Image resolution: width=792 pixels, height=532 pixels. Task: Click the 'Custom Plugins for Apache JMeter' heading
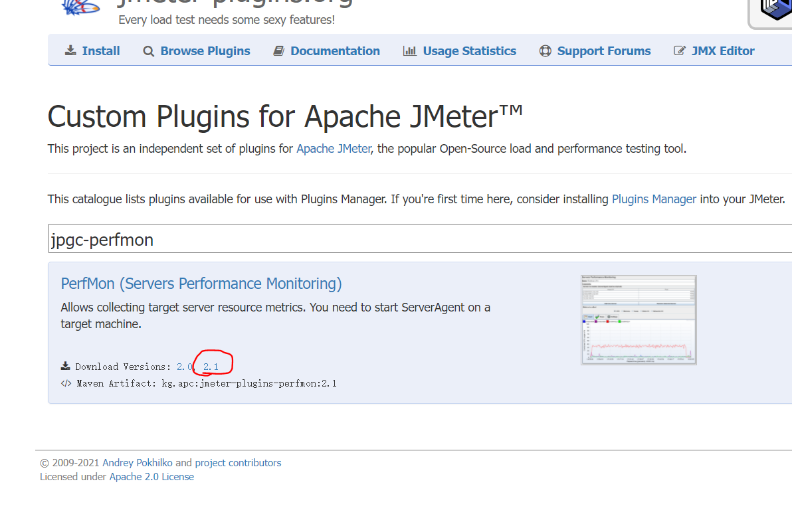[286, 117]
